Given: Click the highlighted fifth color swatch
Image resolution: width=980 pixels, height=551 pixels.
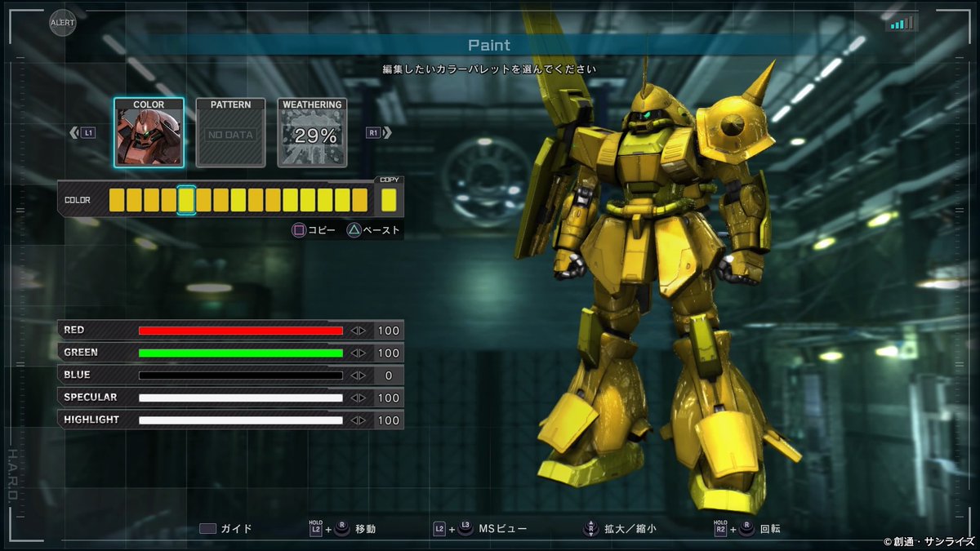Looking at the screenshot, I should 186,200.
